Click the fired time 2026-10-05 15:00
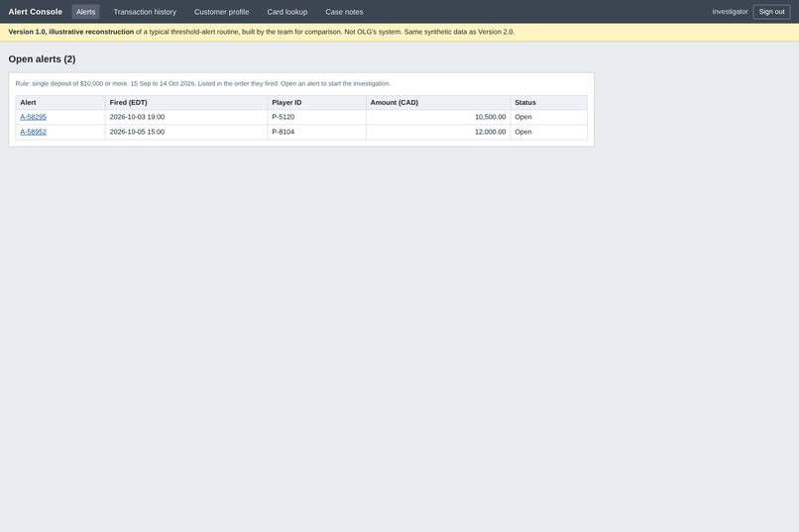Viewport: 799px width, 532px height. click(x=137, y=132)
